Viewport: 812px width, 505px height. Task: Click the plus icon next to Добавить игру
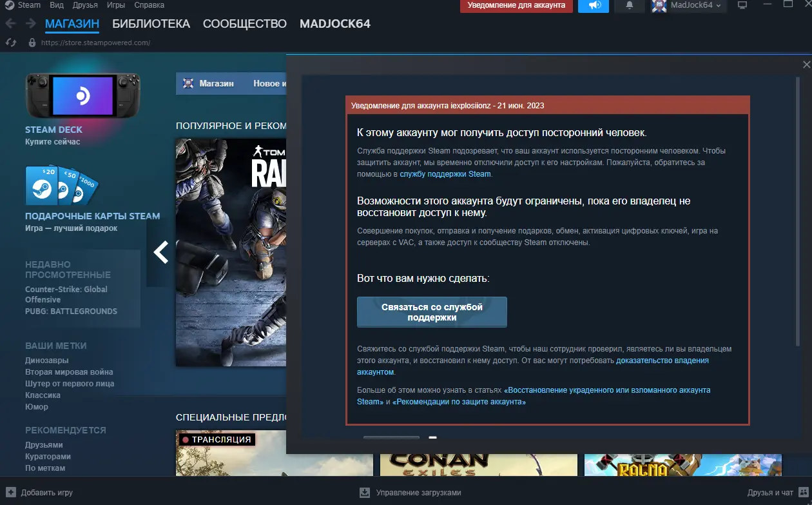[10, 492]
